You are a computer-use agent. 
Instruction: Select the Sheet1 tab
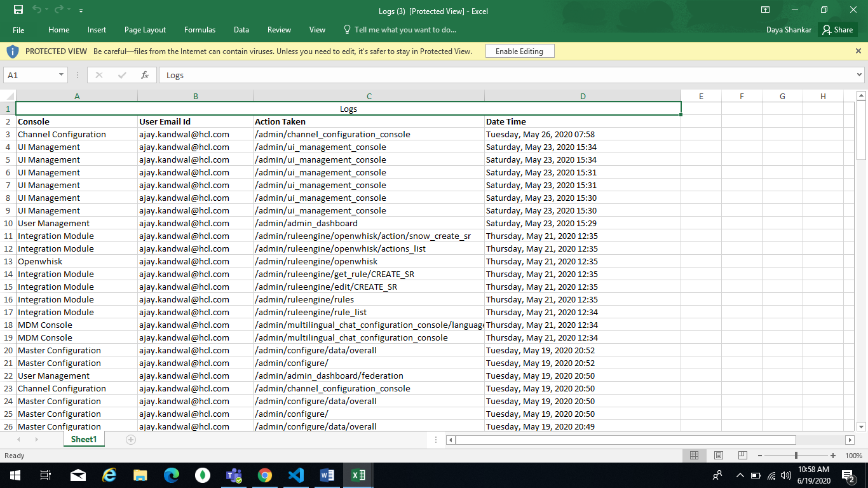[84, 440]
